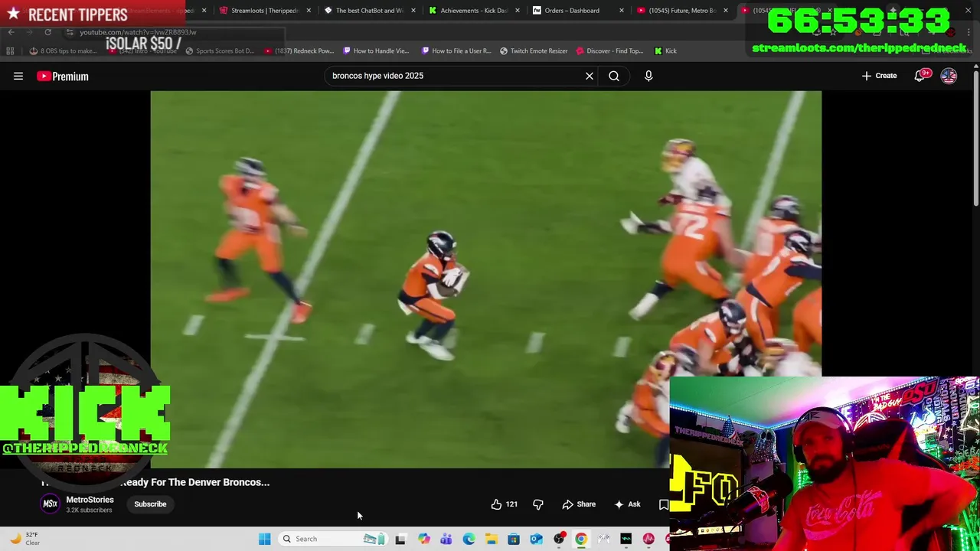Viewport: 980px width, 551px height.
Task: Run the search with the magnifier button
Action: click(614, 76)
